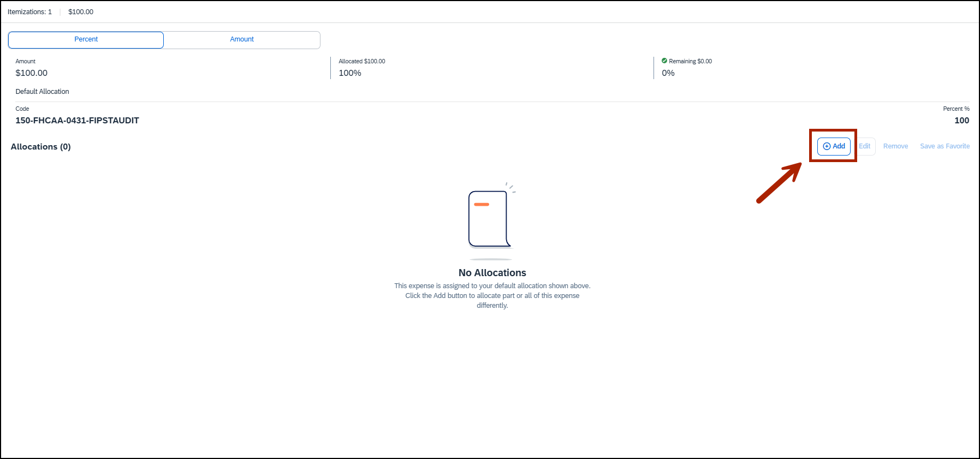The width and height of the screenshot is (980, 459).
Task: Click the Add allocation button
Action: [834, 146]
